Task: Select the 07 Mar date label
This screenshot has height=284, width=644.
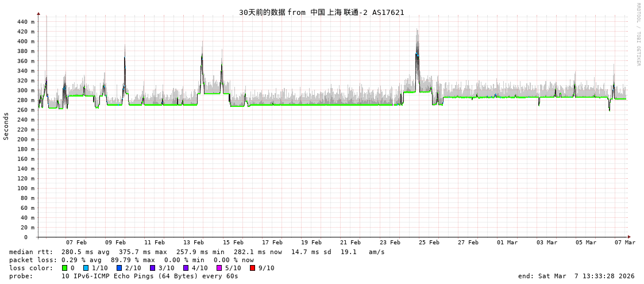Action: 624,243
